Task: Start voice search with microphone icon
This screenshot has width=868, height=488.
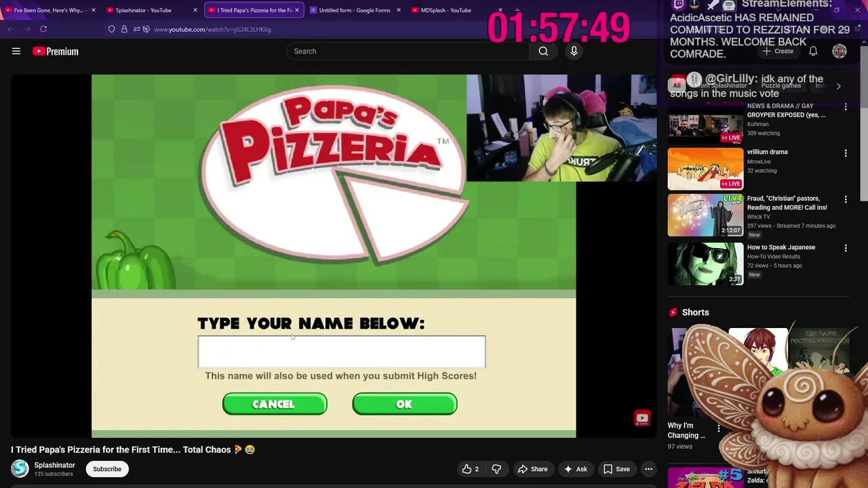Action: 574,51
